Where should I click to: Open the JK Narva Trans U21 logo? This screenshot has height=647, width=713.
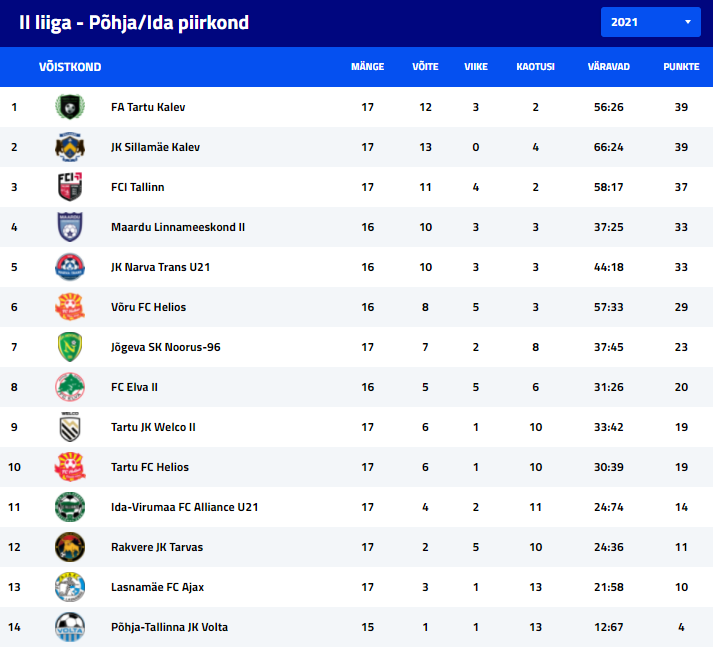[x=70, y=267]
